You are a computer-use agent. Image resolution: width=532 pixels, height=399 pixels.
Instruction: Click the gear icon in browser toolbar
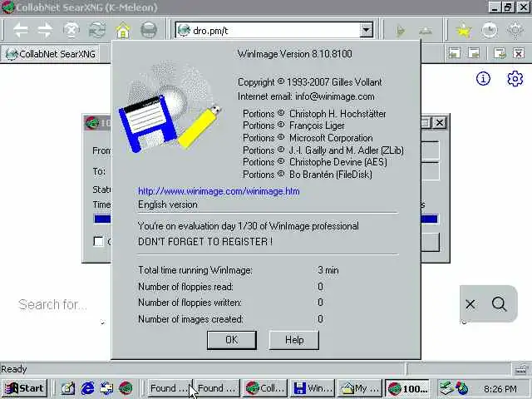515,31
